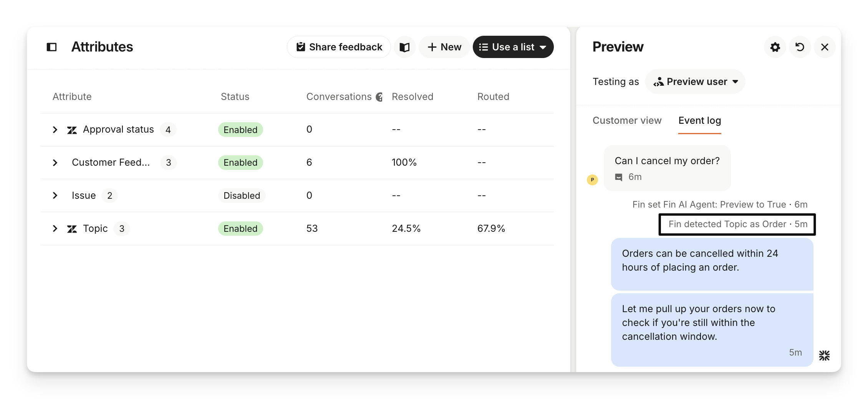Click the New attribute button
This screenshot has height=399, width=868.
[x=444, y=47]
